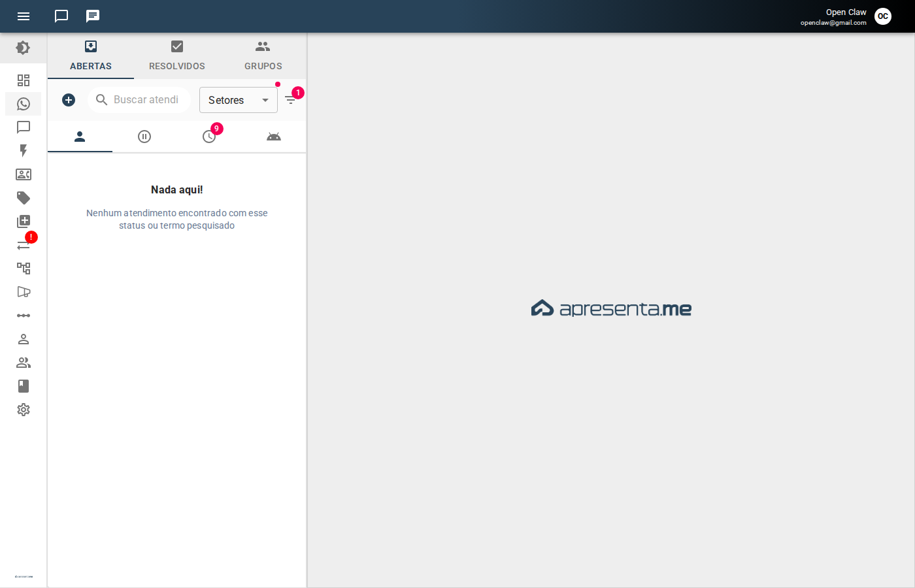Click the Buscar atendimento search field
Screen dimensions: 915x588
pyautogui.click(x=145, y=100)
